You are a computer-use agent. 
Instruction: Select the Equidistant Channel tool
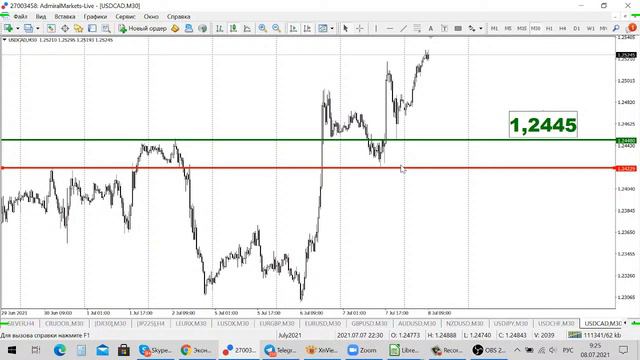417,28
